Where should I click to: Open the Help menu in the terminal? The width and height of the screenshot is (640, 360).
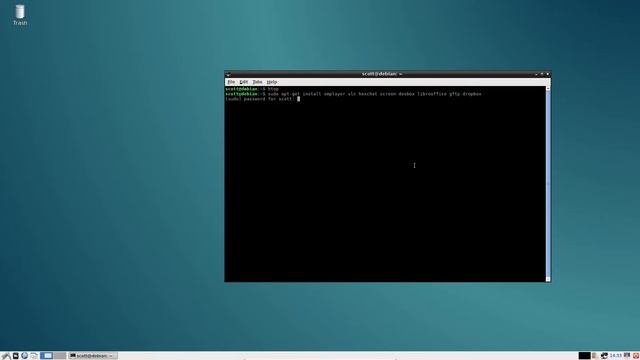(271, 82)
